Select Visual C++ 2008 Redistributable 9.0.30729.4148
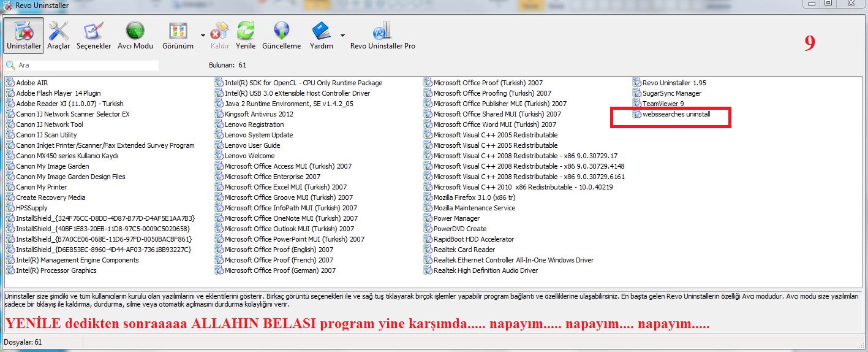 524,166
